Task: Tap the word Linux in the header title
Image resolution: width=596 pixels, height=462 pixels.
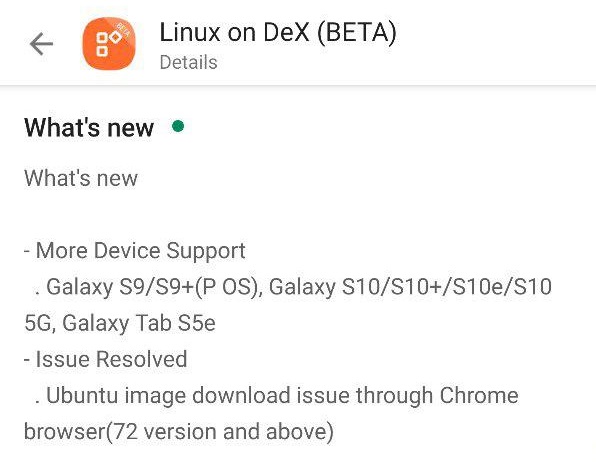Action: 190,32
